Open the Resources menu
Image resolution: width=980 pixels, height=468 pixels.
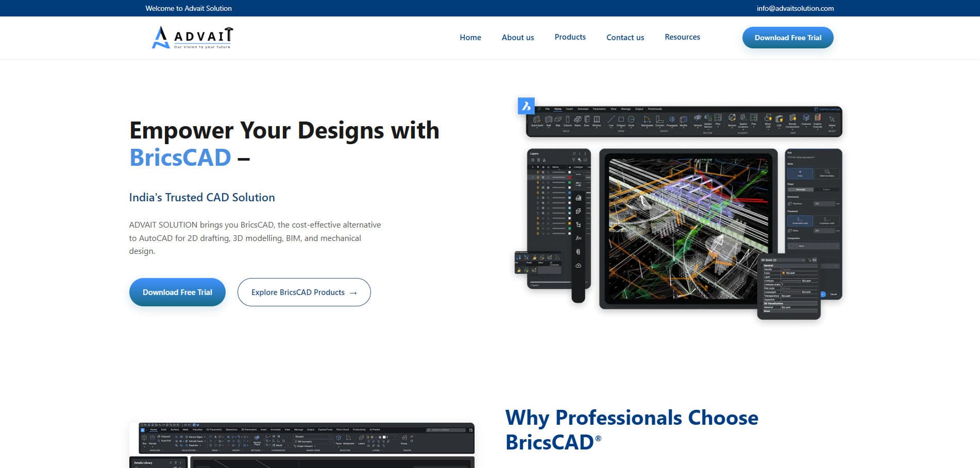coord(682,37)
